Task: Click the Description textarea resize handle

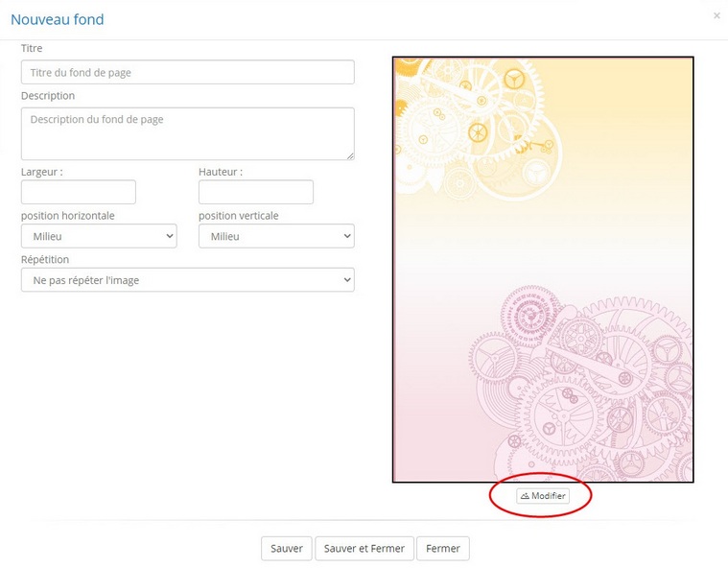Action: pos(350,156)
